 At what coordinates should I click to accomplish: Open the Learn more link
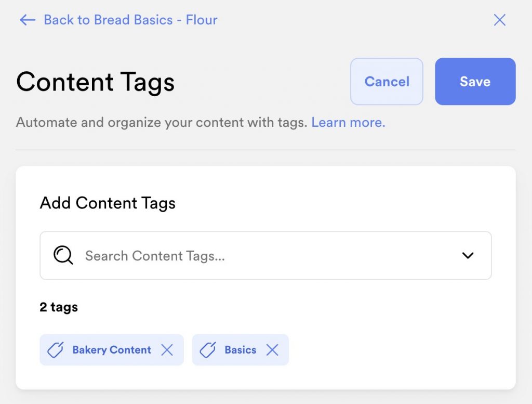pos(348,123)
